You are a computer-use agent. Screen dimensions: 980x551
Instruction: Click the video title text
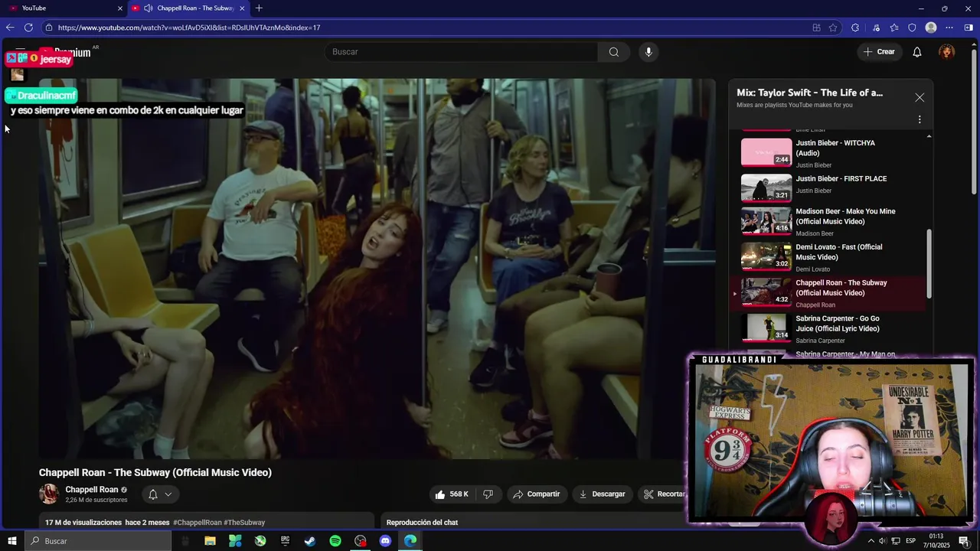coord(155,473)
